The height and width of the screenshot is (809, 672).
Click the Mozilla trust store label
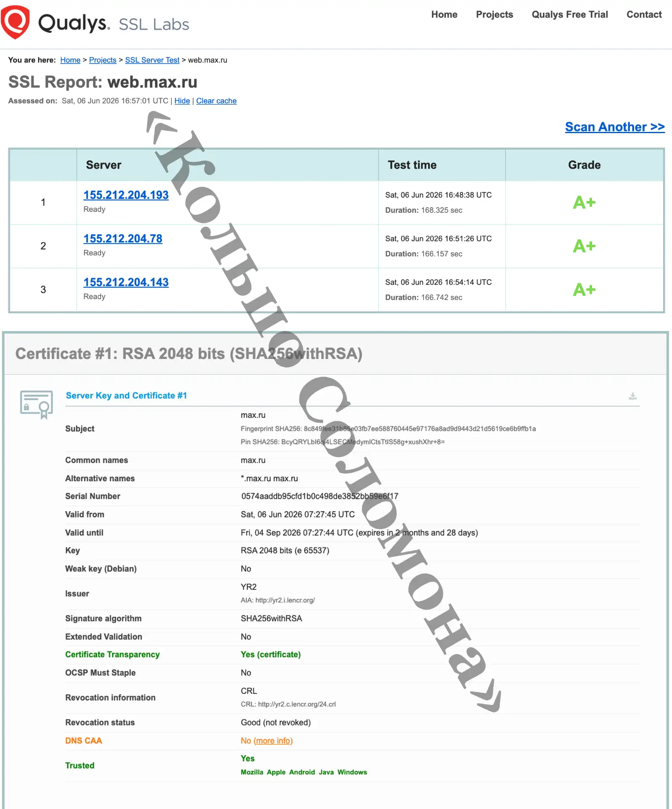coord(252,772)
